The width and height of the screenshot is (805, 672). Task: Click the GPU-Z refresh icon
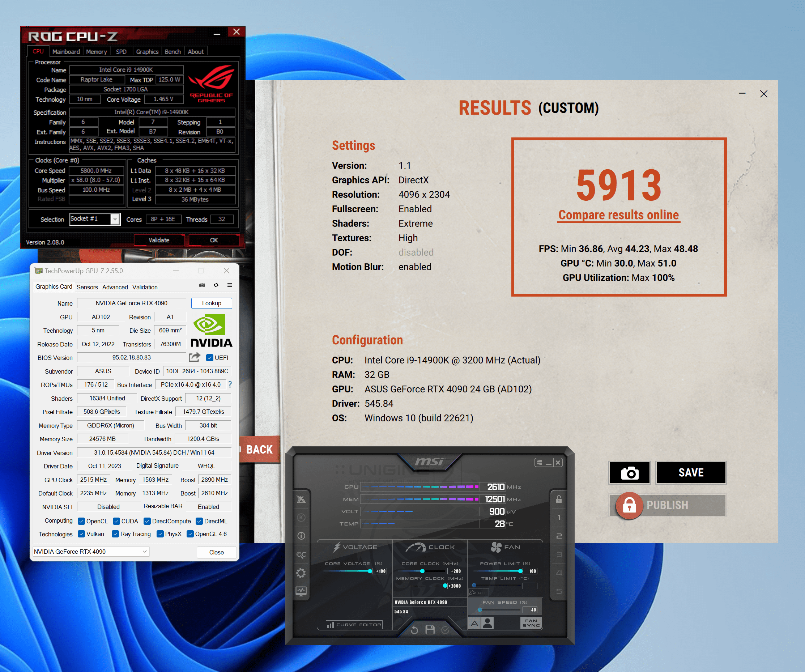216,285
